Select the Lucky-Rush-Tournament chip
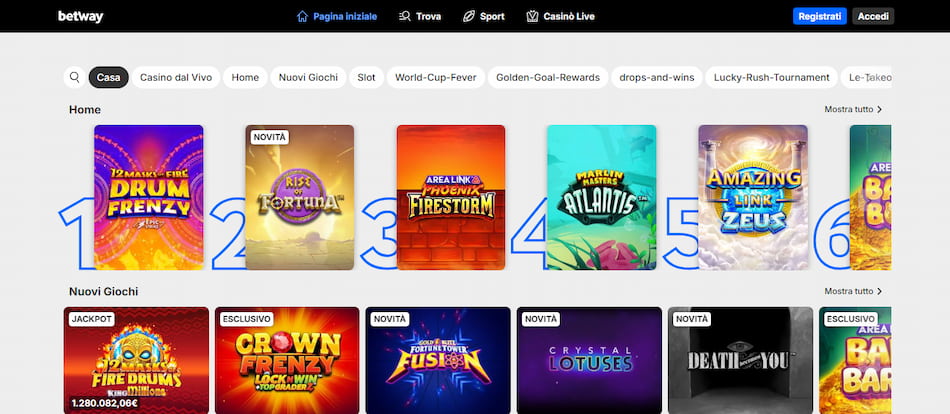Image resolution: width=950 pixels, height=414 pixels. [771, 78]
